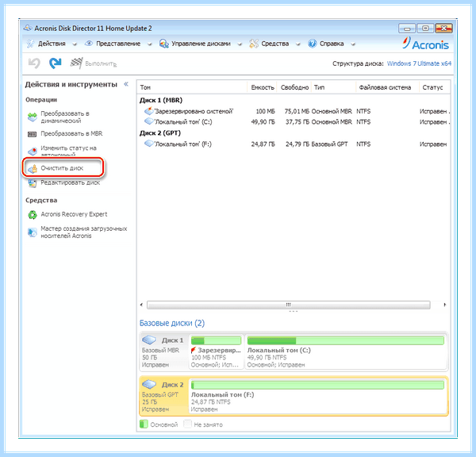Open the Средства dropdown arrow
476x457 pixels.
pyautogui.click(x=297, y=44)
